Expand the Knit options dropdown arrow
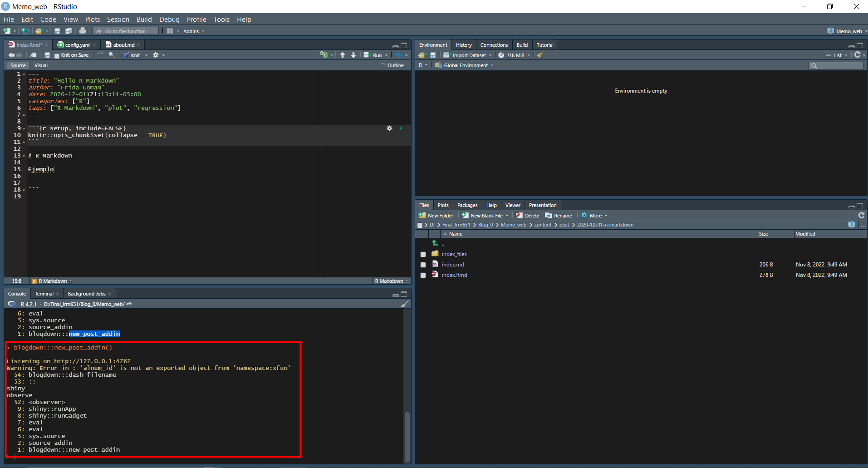 click(146, 55)
